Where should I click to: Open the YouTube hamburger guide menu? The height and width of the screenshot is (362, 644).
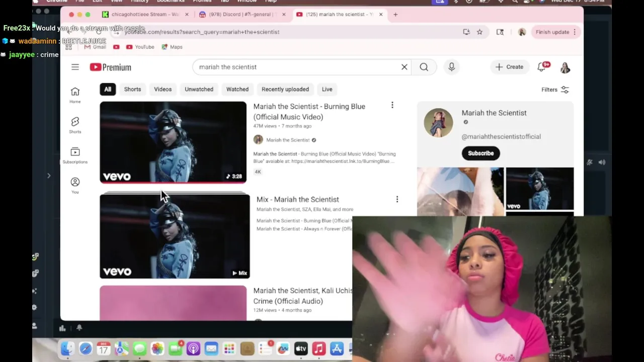(x=75, y=67)
